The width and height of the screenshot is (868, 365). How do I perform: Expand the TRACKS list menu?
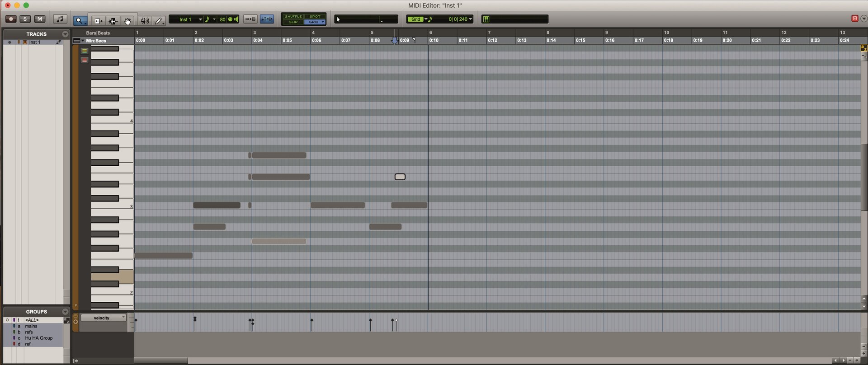click(65, 34)
